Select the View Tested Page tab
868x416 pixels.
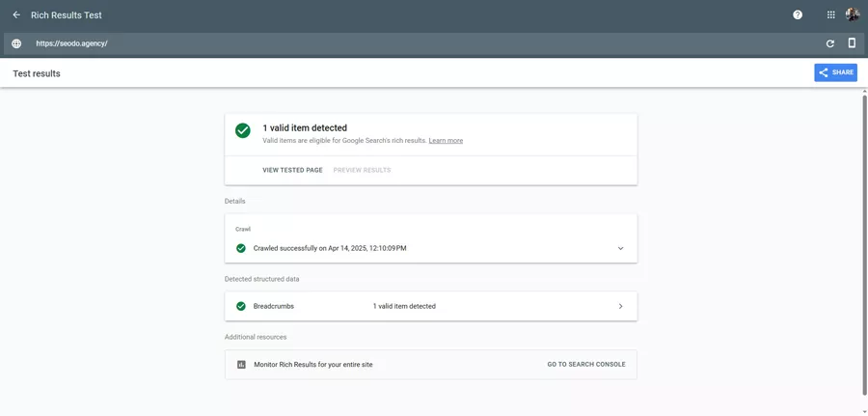click(292, 170)
